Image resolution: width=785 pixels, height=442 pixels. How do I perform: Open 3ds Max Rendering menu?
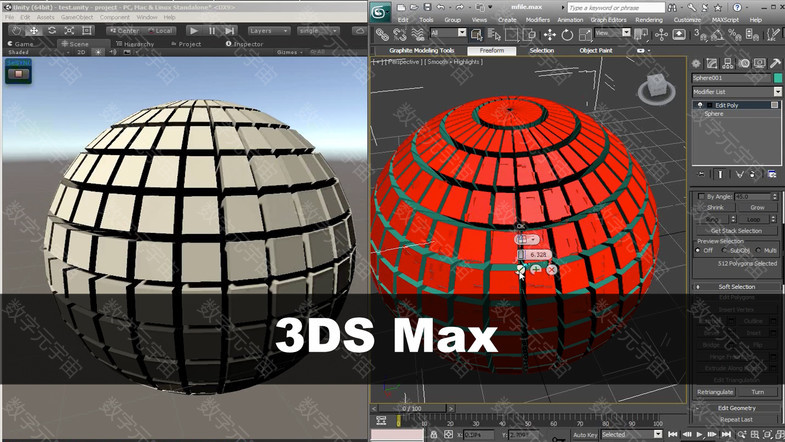click(649, 20)
